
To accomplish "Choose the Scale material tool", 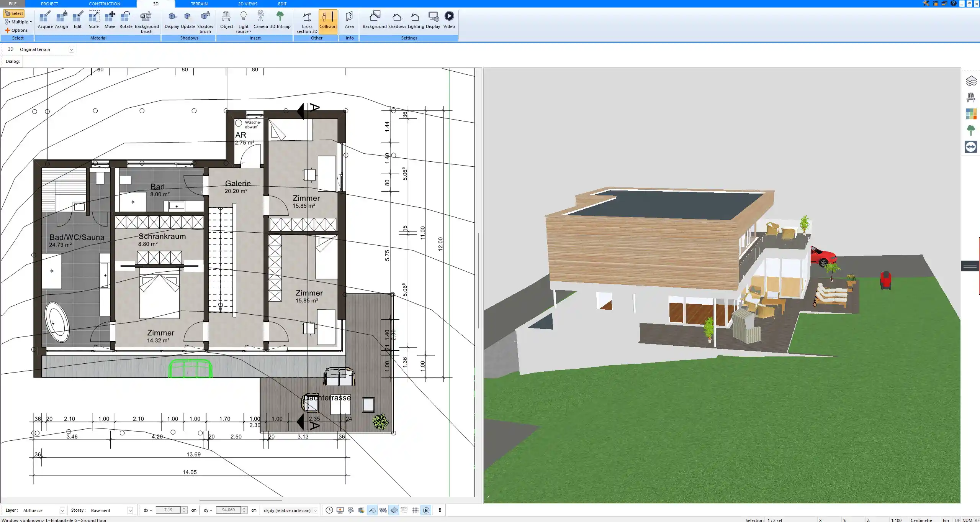I will (94, 20).
